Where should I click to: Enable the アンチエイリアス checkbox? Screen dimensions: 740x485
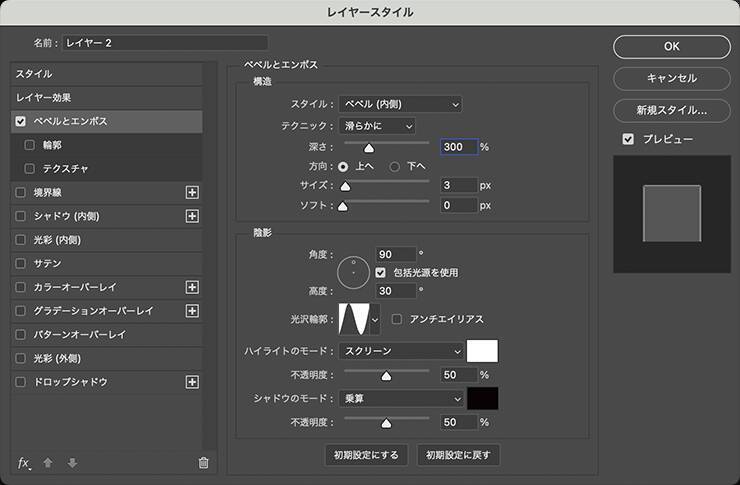398,319
